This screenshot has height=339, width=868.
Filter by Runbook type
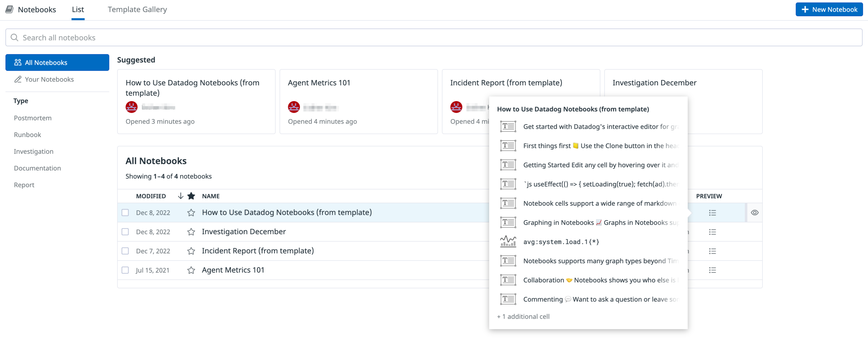pyautogui.click(x=27, y=135)
